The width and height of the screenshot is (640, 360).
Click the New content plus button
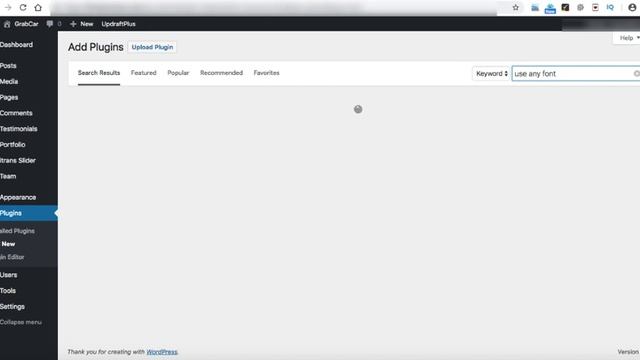tap(82, 24)
